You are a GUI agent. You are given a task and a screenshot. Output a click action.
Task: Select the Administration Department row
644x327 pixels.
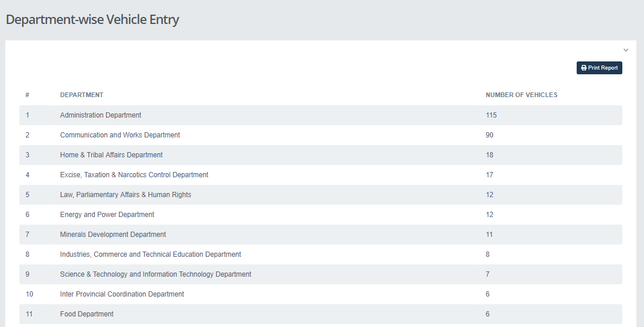(x=101, y=115)
